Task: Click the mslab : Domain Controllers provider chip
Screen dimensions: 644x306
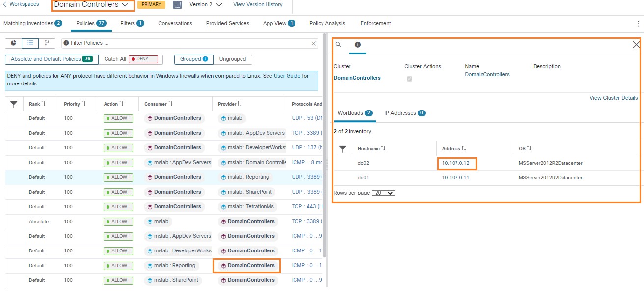Action: [253, 163]
